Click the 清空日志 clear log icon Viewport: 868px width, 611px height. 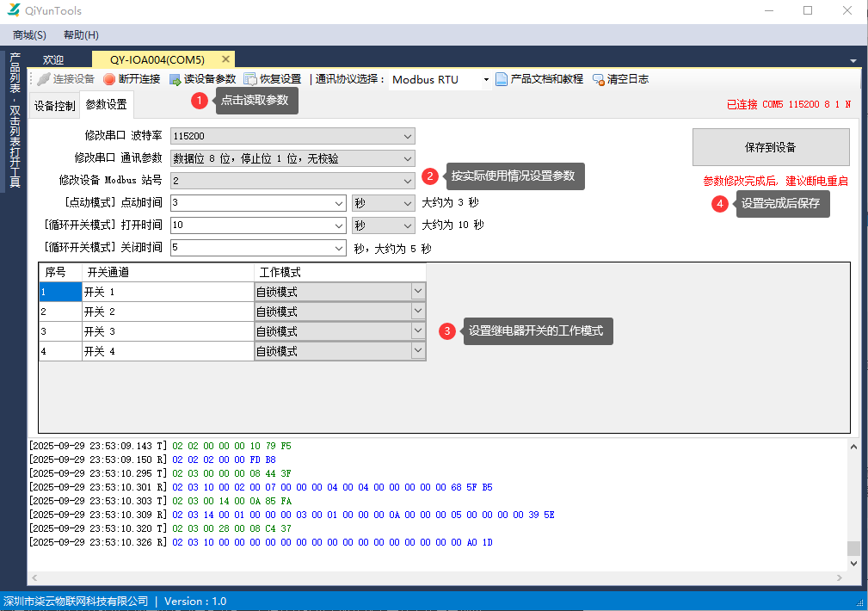point(599,79)
